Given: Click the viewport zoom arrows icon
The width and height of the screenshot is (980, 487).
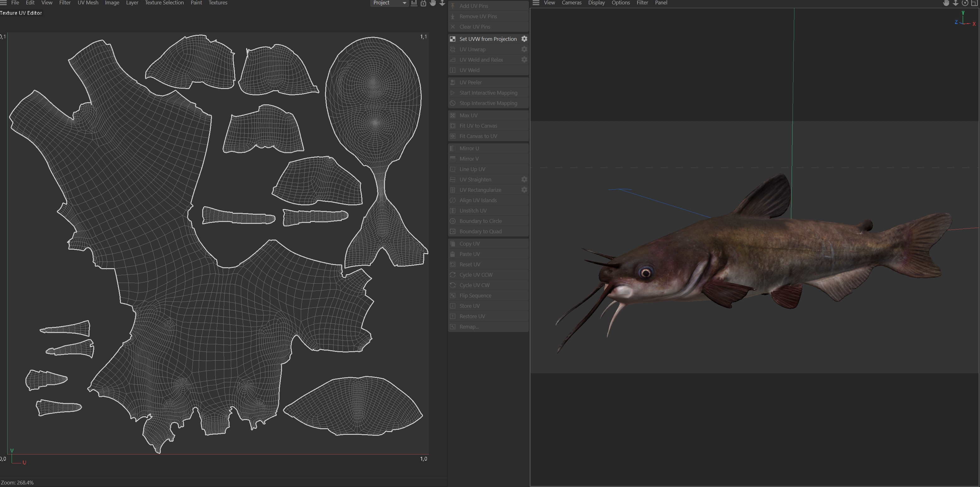Looking at the screenshot, I should click(x=956, y=3).
